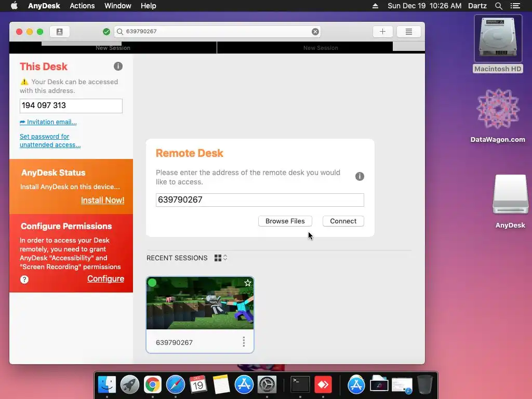
Task: Open the AnyDesk menu in menu bar
Action: coord(44,6)
